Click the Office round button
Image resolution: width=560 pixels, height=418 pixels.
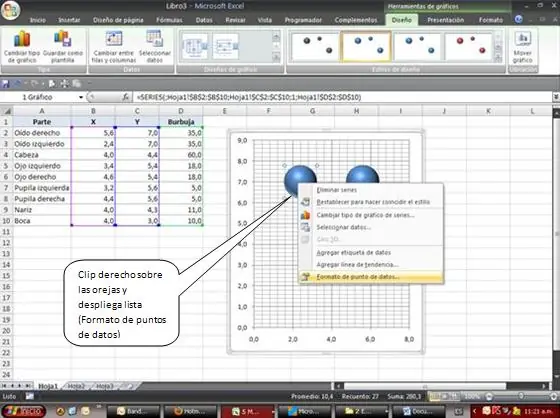10,10
